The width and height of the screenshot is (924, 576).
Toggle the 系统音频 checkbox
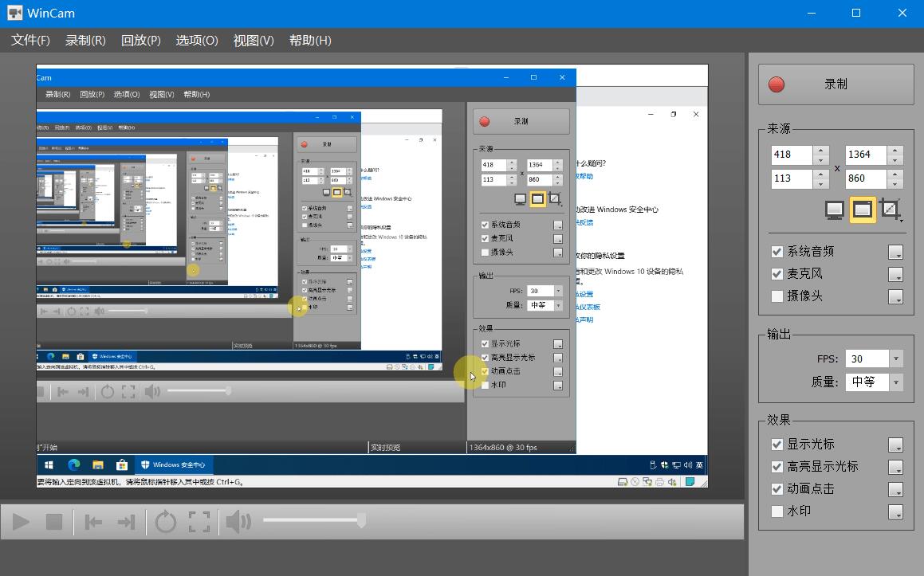(777, 252)
